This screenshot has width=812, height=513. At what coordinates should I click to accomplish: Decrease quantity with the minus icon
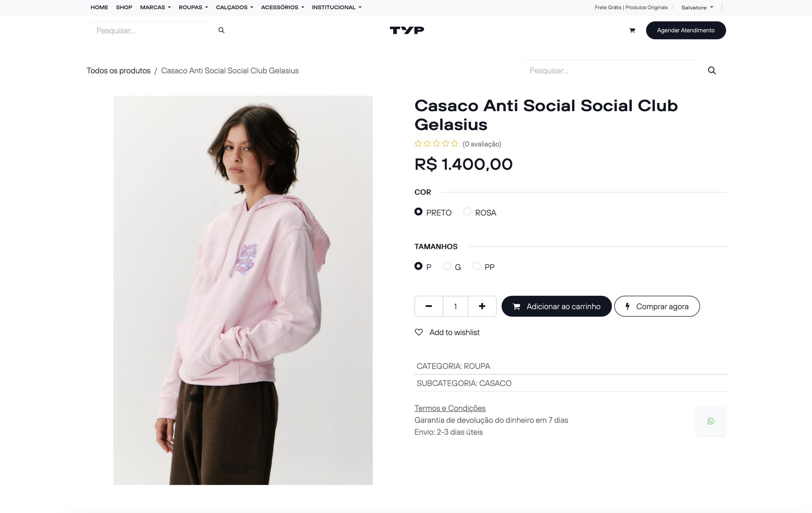point(428,306)
